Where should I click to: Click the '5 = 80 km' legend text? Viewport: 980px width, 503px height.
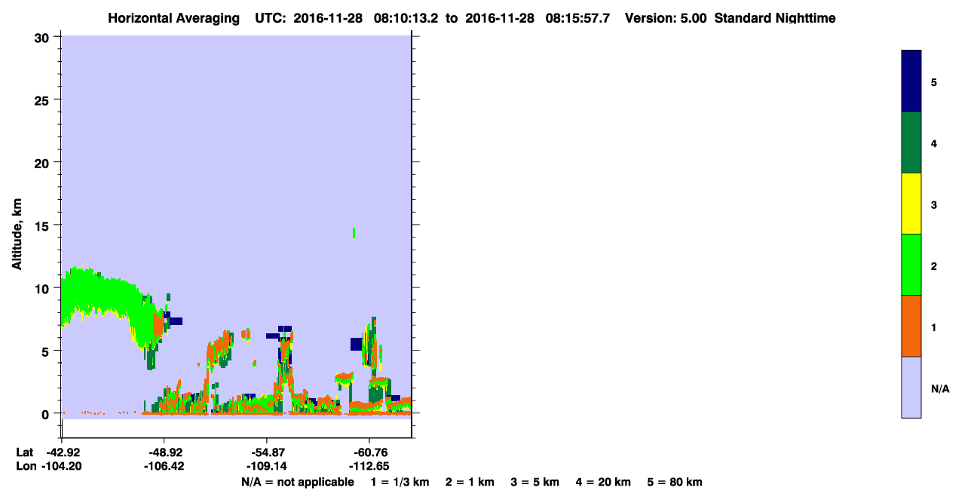coord(675,482)
